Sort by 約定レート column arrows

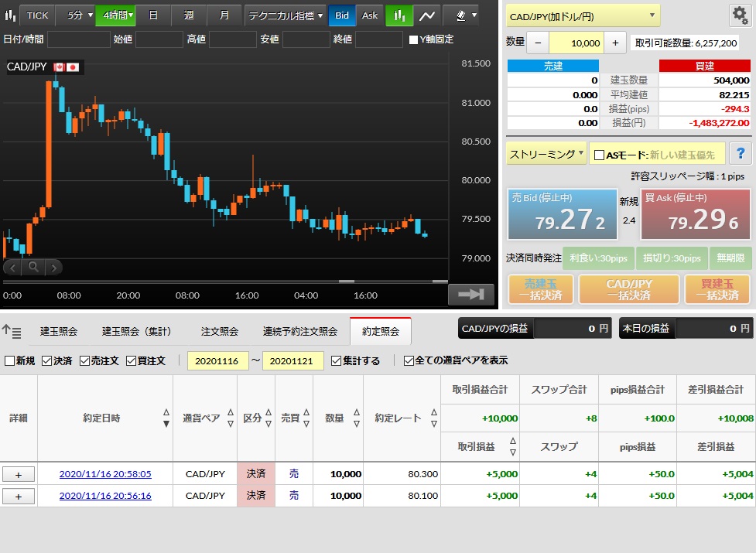(434, 418)
